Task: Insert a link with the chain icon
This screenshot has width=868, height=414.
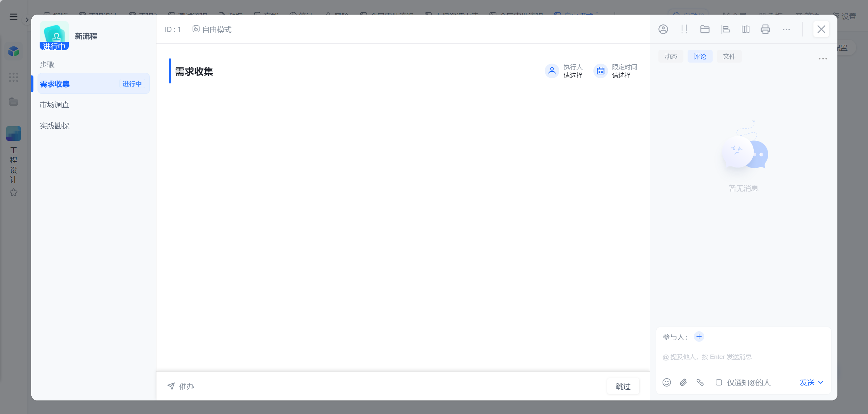Action: [x=700, y=382]
